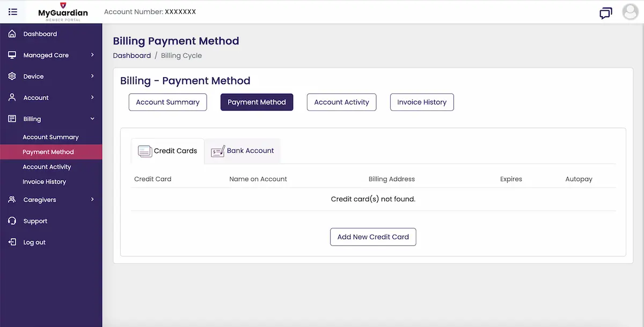
Task: Open Dashboard from the breadcrumb
Action: [132, 55]
